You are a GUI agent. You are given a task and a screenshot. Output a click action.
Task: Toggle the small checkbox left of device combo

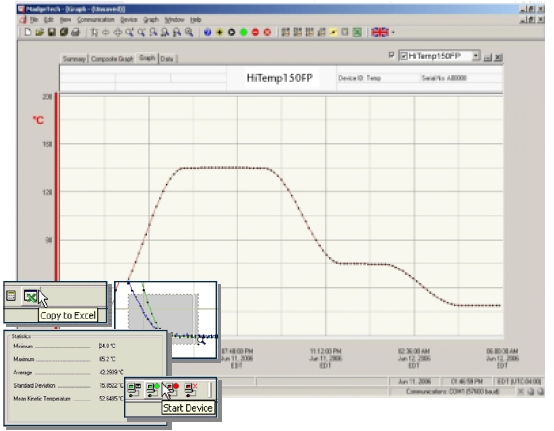click(x=391, y=55)
